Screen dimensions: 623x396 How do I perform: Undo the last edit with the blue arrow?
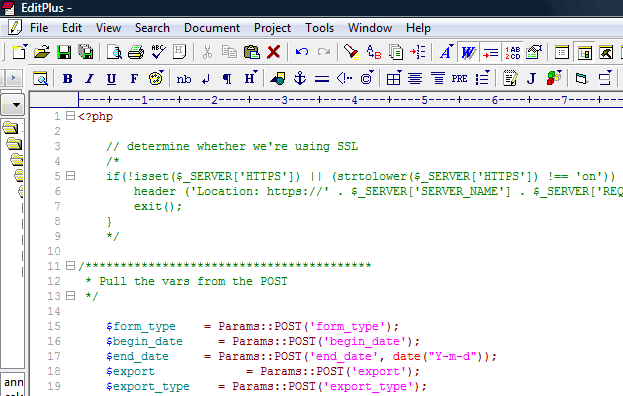click(302, 52)
